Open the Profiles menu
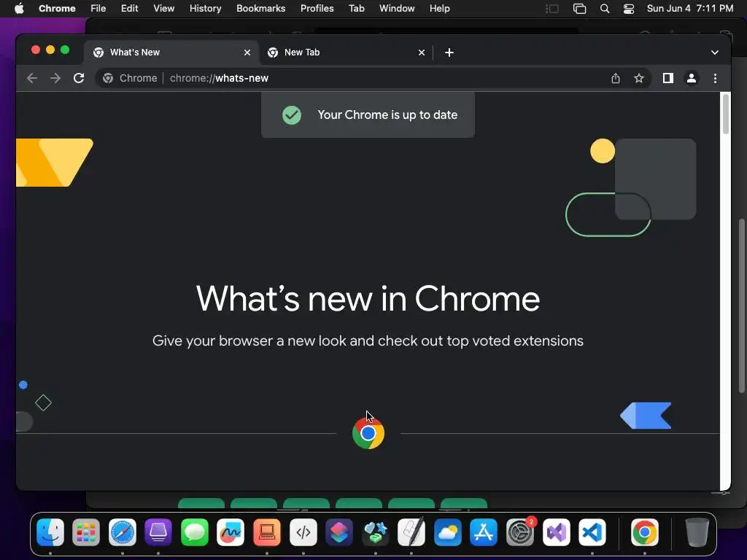This screenshot has height=560, width=747. pos(317,9)
